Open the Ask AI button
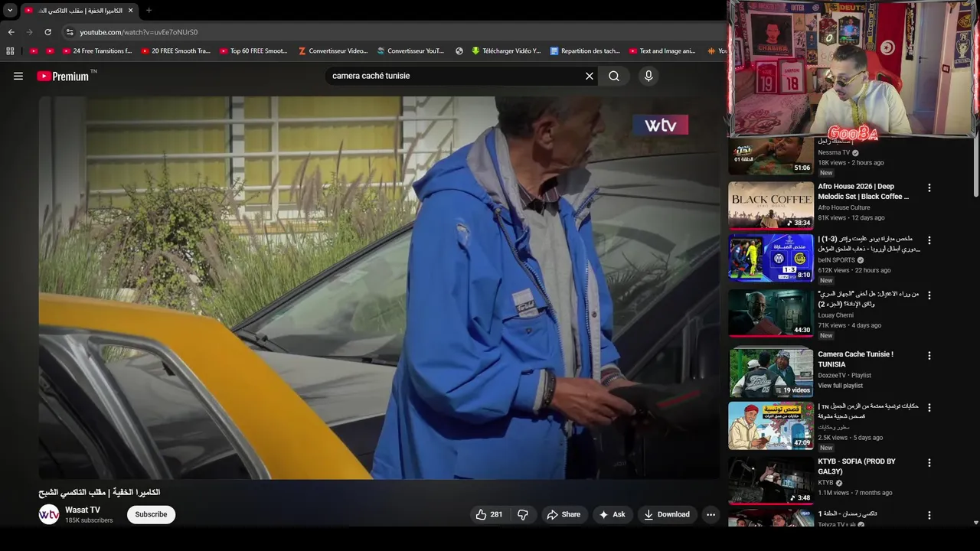The height and width of the screenshot is (551, 980). coord(612,514)
